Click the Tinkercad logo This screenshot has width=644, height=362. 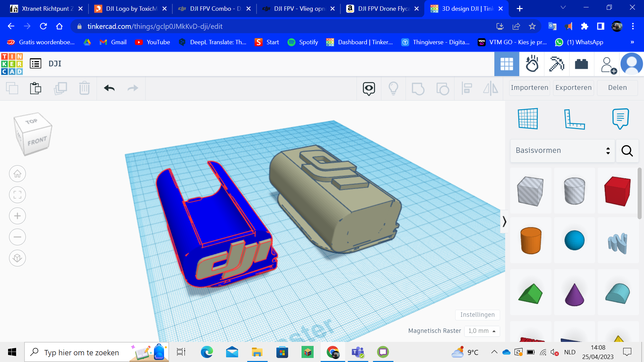(12, 64)
